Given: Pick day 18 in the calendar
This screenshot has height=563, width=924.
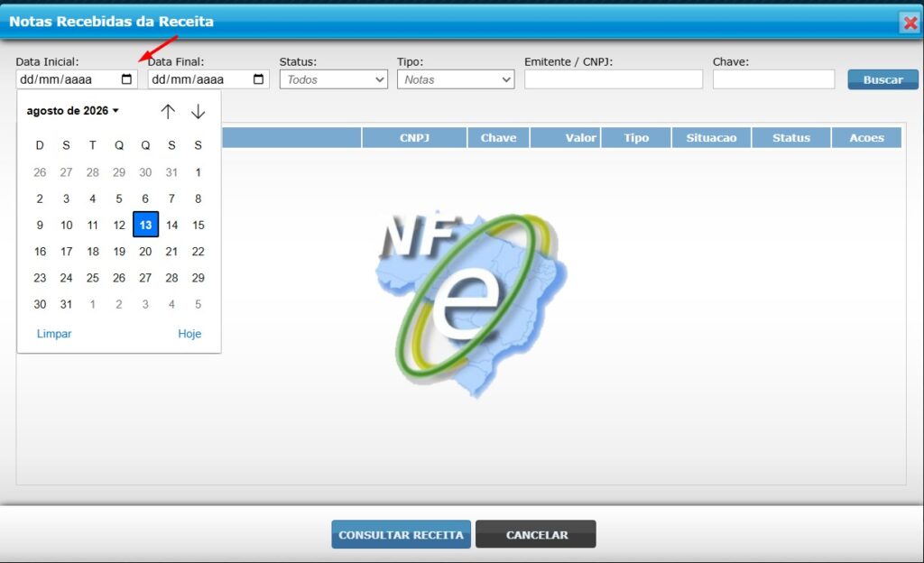Looking at the screenshot, I should pos(93,252).
